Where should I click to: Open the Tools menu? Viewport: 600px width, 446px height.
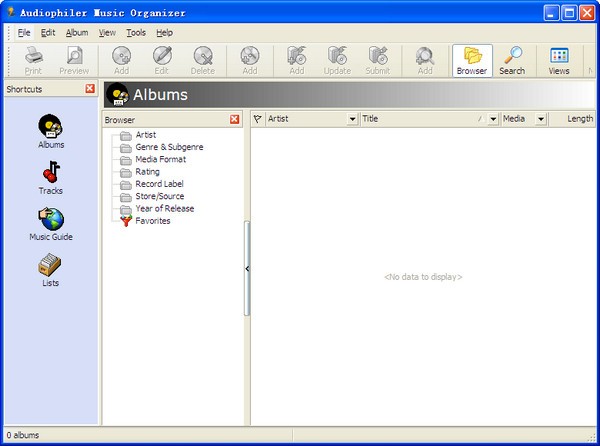coord(136,33)
